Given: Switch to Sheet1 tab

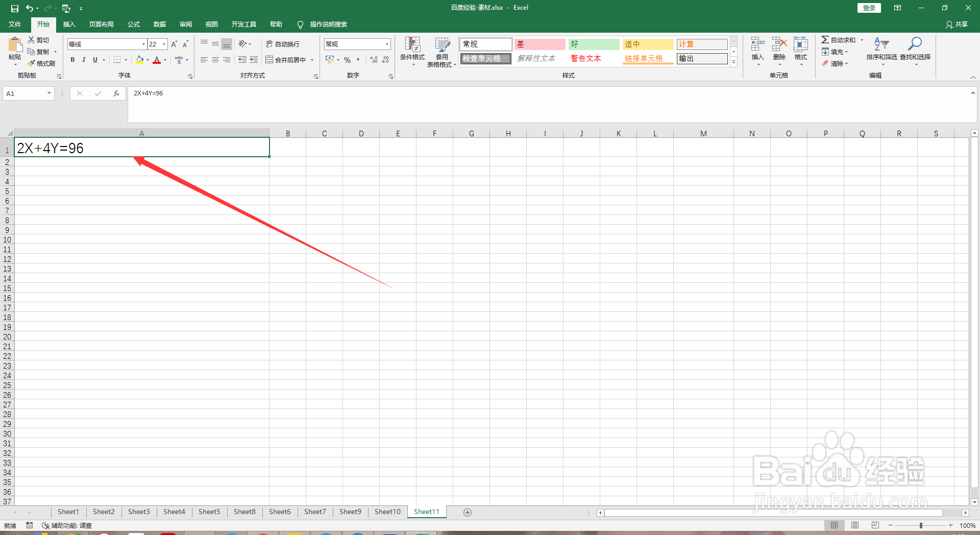Looking at the screenshot, I should (68, 512).
